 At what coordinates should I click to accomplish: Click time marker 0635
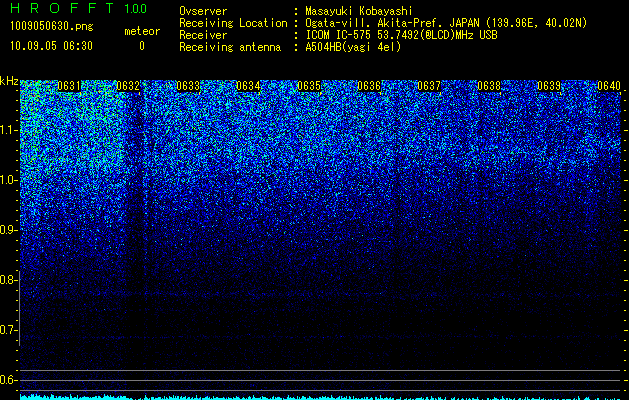click(x=309, y=86)
